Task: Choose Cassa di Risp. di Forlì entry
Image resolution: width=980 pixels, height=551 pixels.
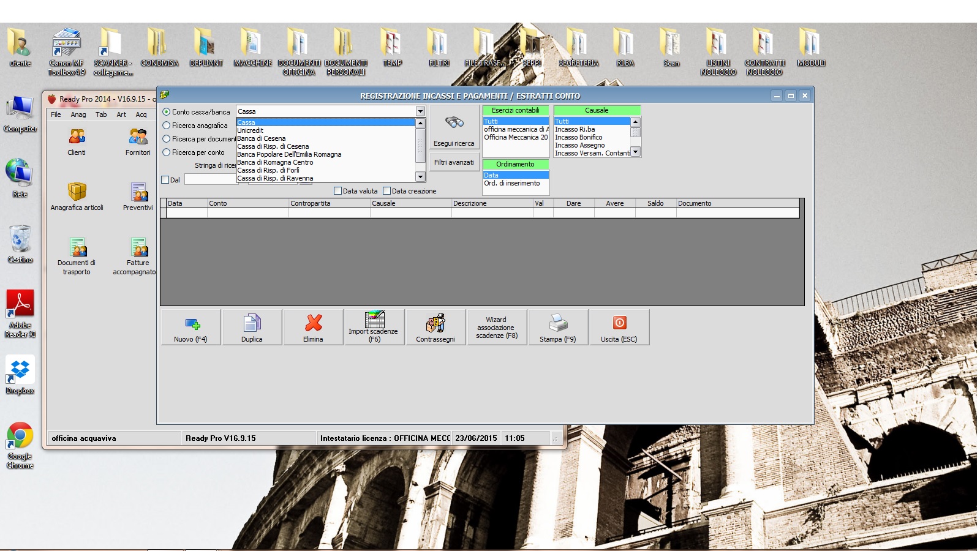Action: [x=326, y=170]
